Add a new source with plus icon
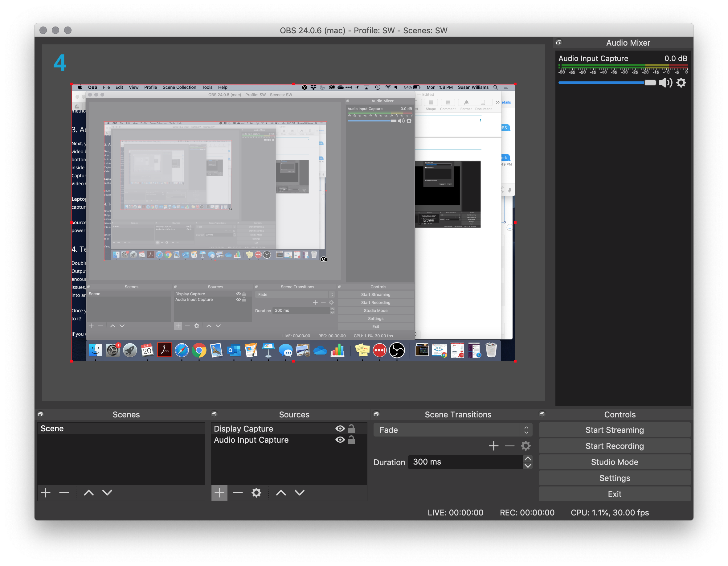Viewport: 728px width, 566px height. [219, 493]
